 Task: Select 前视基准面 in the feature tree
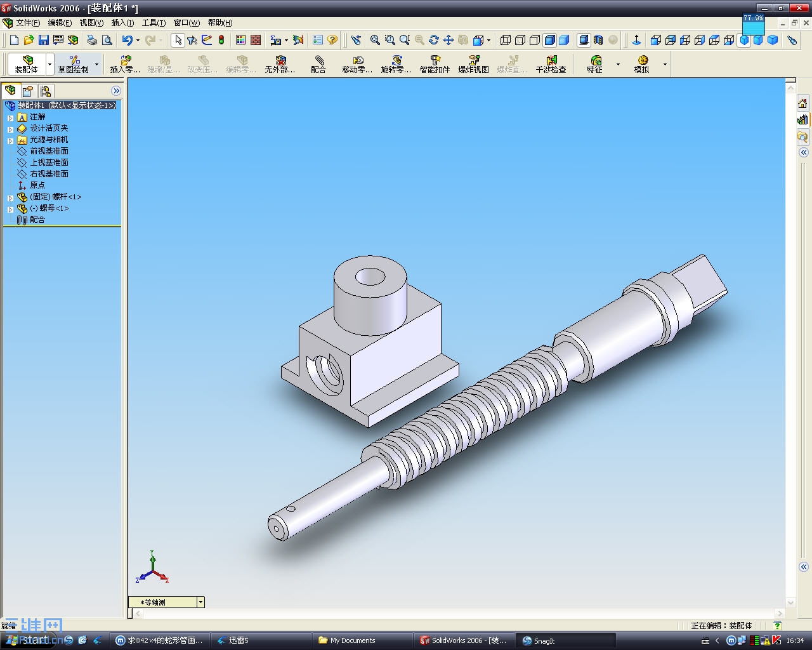(49, 151)
